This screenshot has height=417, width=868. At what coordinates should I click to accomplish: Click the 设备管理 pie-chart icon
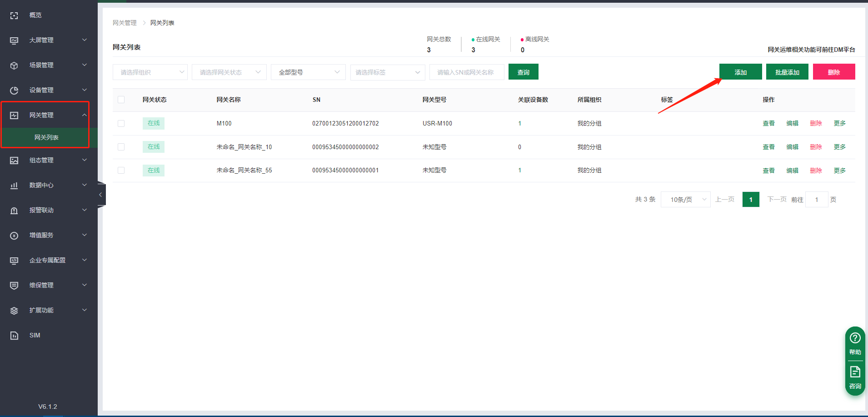(x=14, y=90)
